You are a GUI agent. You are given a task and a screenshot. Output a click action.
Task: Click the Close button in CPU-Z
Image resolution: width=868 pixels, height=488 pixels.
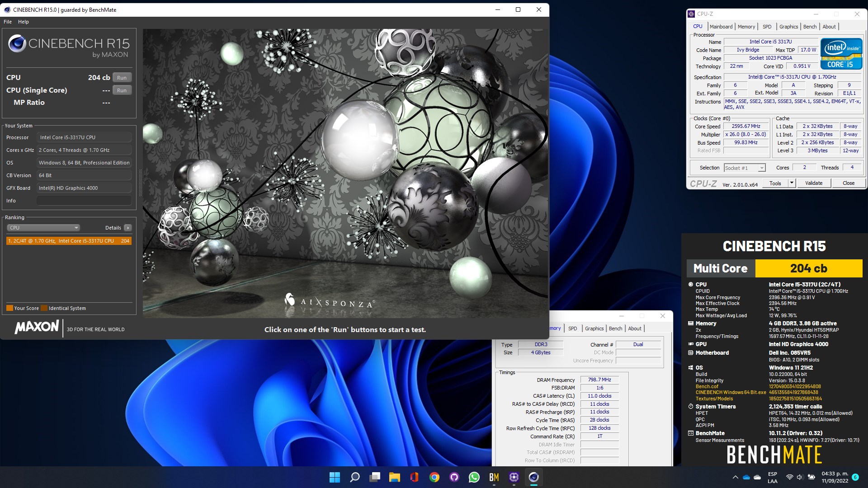849,183
